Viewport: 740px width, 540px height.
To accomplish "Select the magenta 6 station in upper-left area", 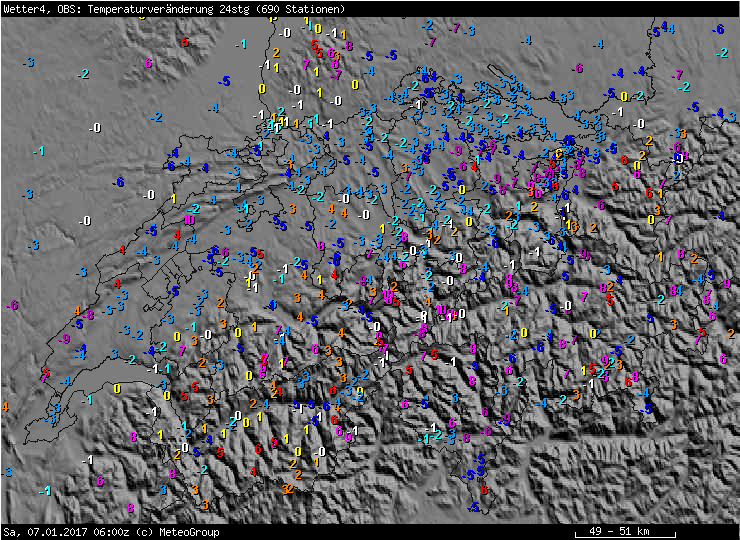I will (x=149, y=63).
